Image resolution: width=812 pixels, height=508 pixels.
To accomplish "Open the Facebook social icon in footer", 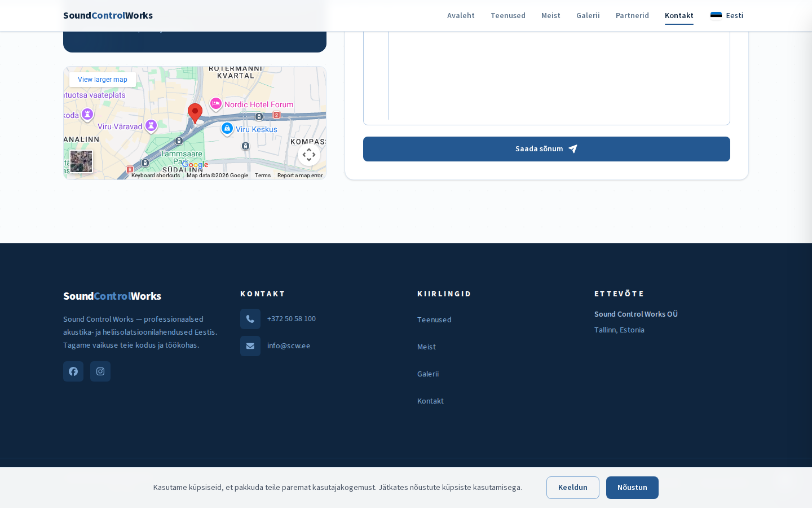I will (73, 371).
